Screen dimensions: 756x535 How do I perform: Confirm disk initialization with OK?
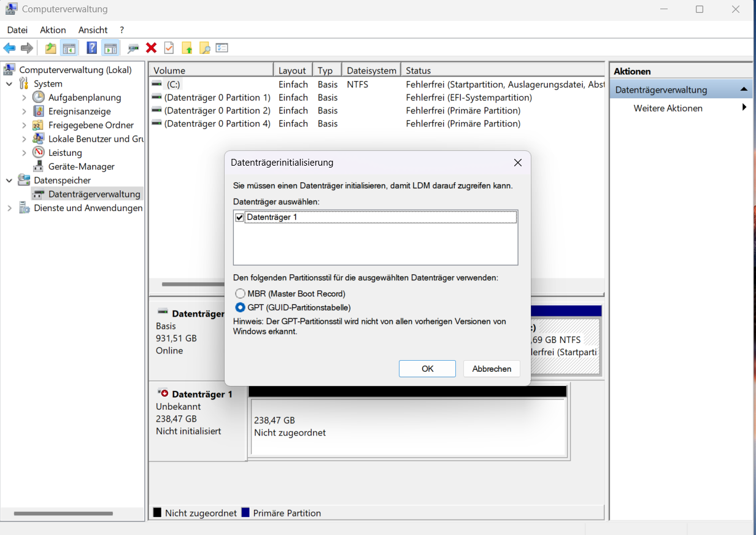pos(427,369)
